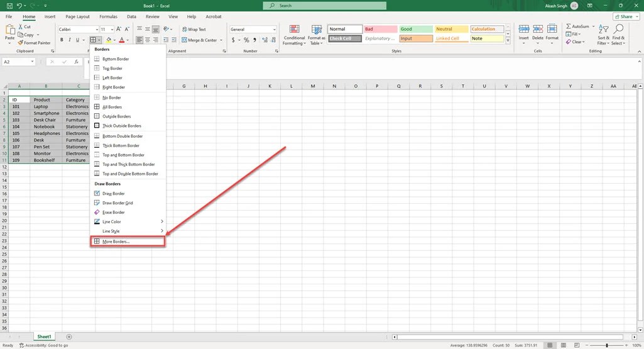The image size is (644, 349).
Task: Select the Format Painter tool
Action: (x=34, y=43)
